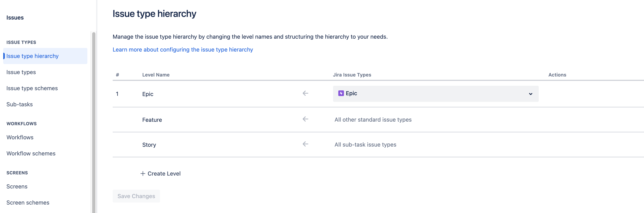Click the Story level name field

pyautogui.click(x=149, y=145)
